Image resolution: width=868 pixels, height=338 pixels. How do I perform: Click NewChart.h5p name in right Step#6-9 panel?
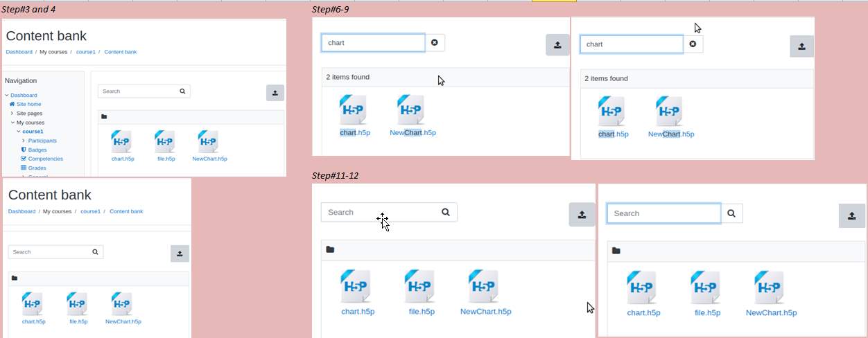(x=671, y=134)
